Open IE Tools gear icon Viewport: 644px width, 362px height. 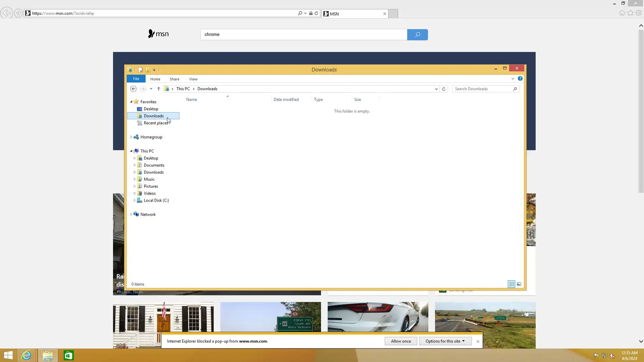(639, 13)
